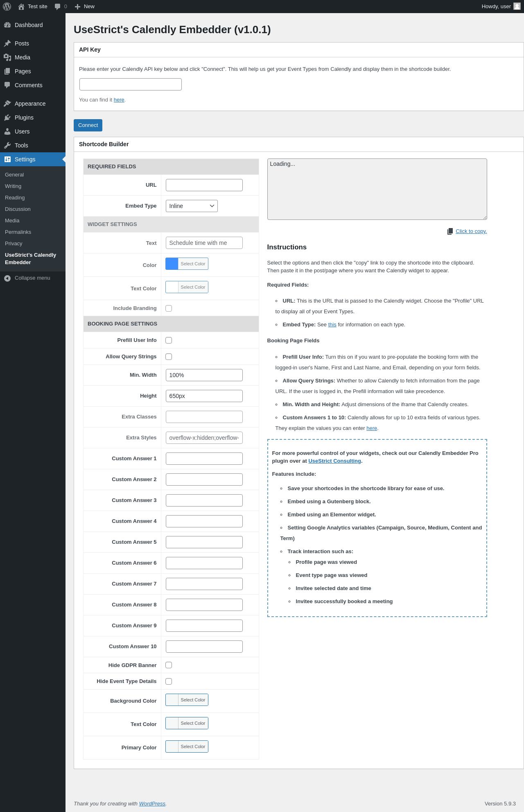Open Booking Page Text Color picker

pos(187,723)
